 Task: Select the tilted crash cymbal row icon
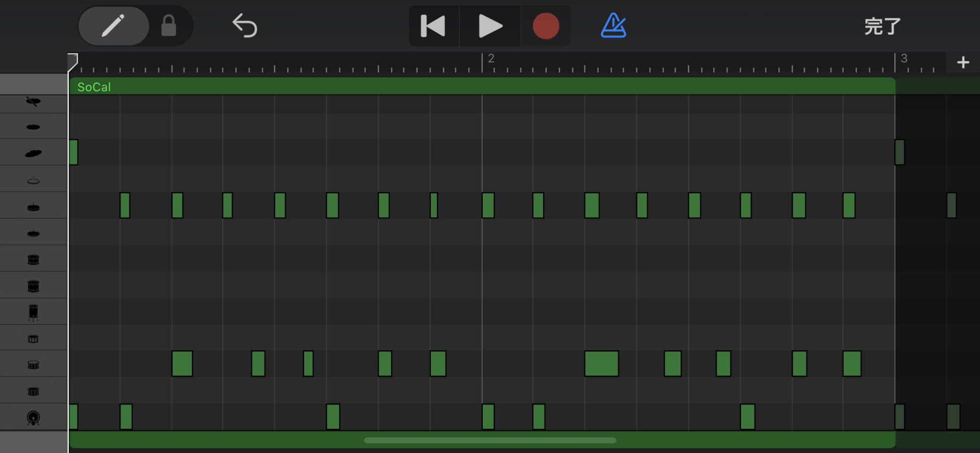click(33, 153)
